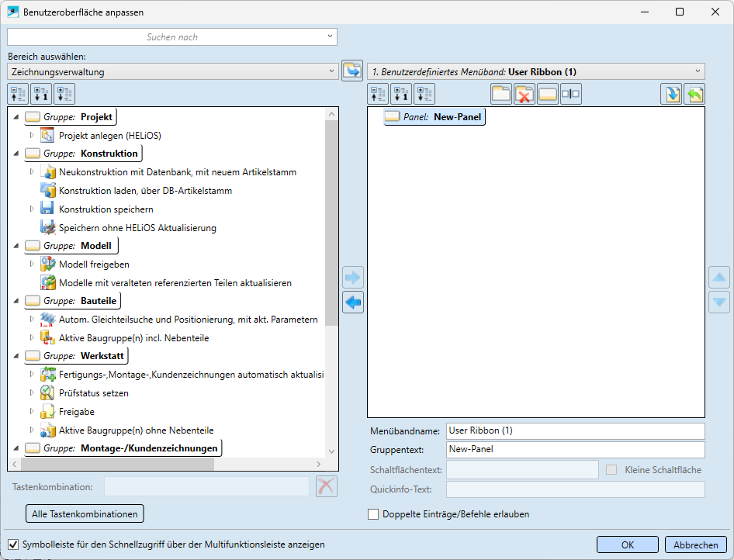Collapse Gruppe Werkstatt

[16, 356]
